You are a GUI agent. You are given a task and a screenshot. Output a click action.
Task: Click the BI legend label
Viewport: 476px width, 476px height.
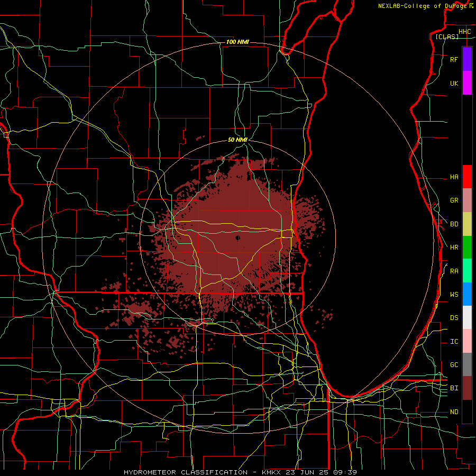[x=454, y=388]
